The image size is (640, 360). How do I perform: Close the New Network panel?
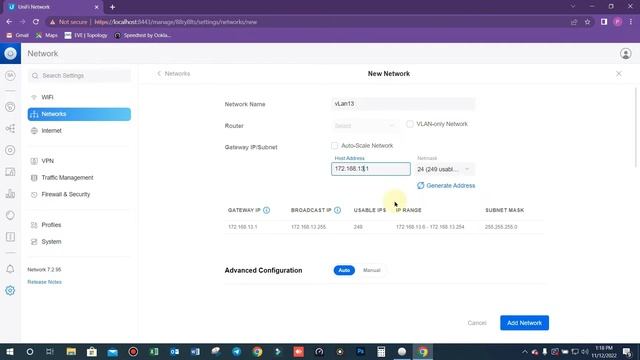[x=619, y=74]
